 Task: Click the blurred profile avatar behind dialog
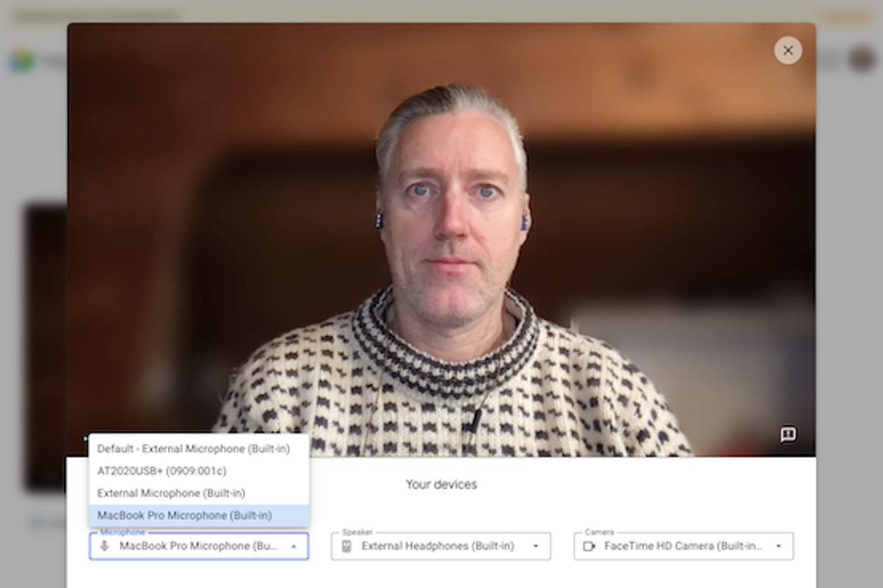click(862, 59)
